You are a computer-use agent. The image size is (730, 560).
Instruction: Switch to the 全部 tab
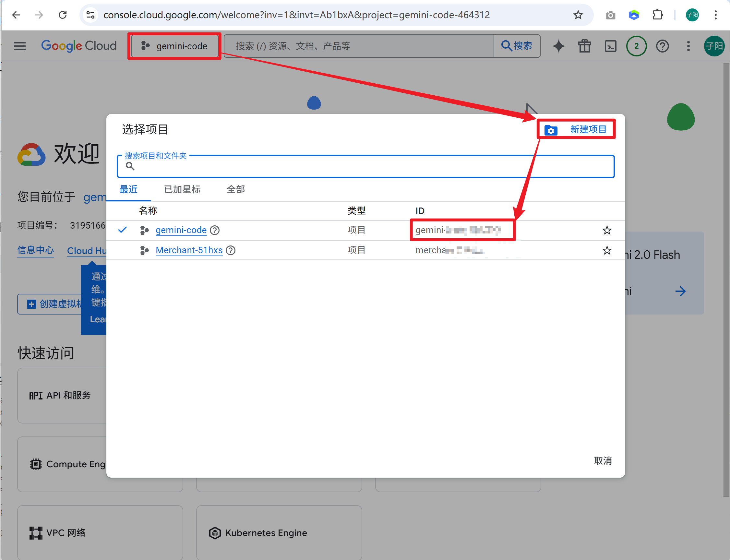tap(236, 190)
